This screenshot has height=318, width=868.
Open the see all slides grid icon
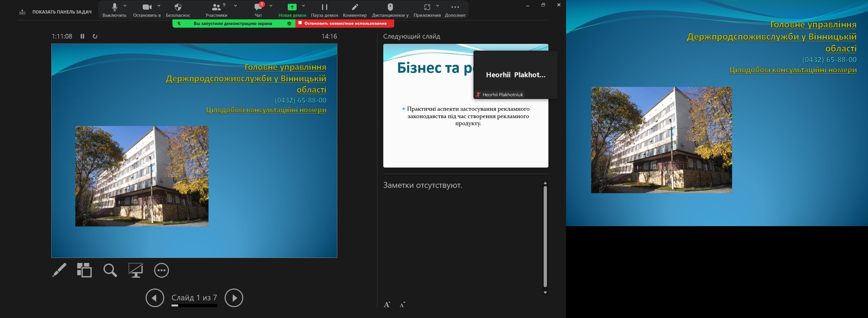coord(84,270)
